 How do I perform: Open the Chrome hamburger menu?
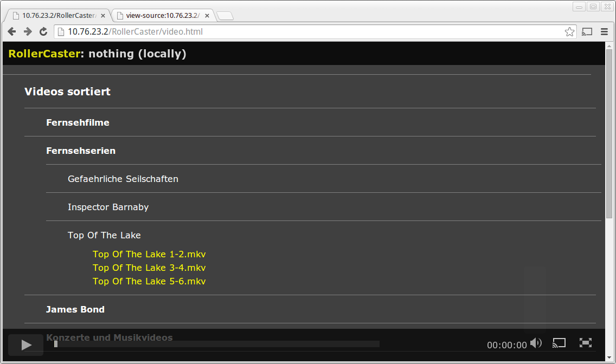point(604,32)
